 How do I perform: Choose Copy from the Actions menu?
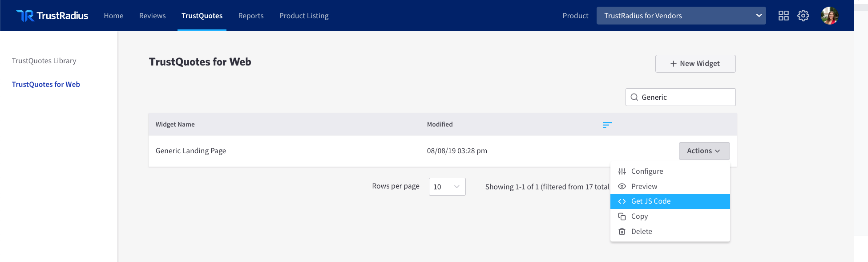[x=670, y=217]
